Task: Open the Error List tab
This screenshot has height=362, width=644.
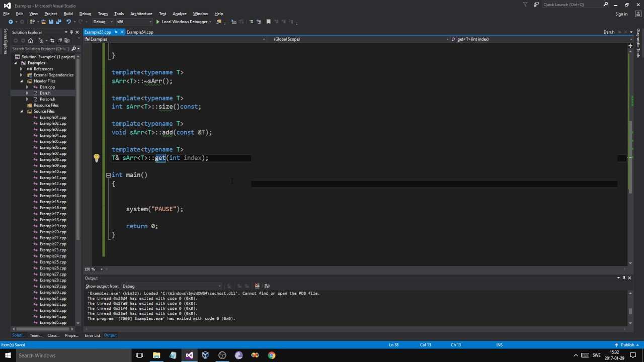Action: [x=93, y=335]
